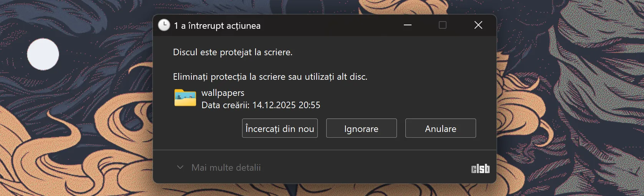Click the "Discul este protejat la scriere" message

pyautogui.click(x=232, y=52)
